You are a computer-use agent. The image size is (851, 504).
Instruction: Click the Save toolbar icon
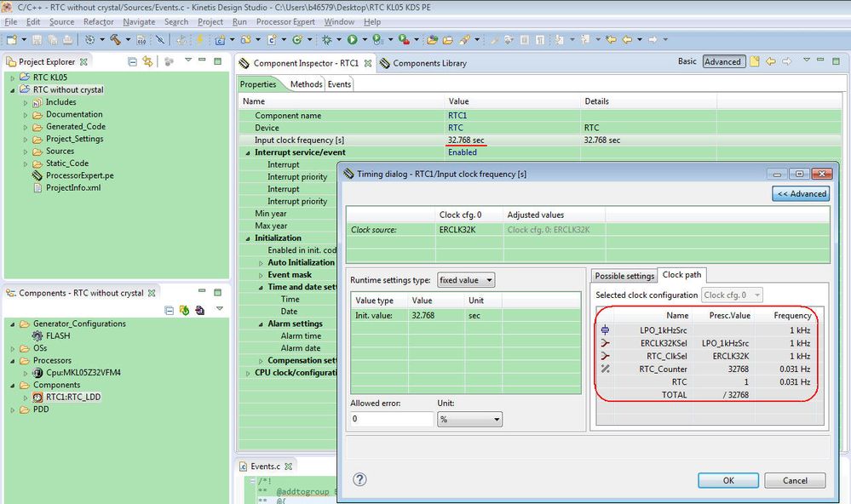click(37, 40)
